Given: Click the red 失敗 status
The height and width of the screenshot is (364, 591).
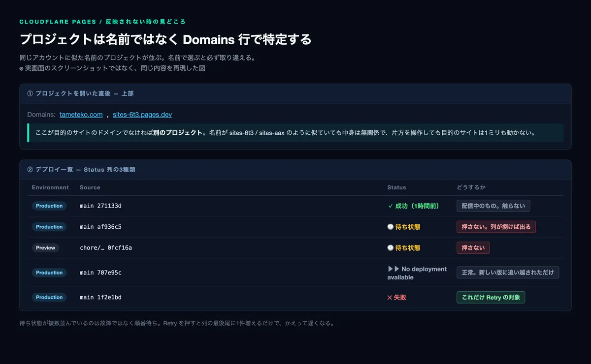Looking at the screenshot, I should (397, 297).
